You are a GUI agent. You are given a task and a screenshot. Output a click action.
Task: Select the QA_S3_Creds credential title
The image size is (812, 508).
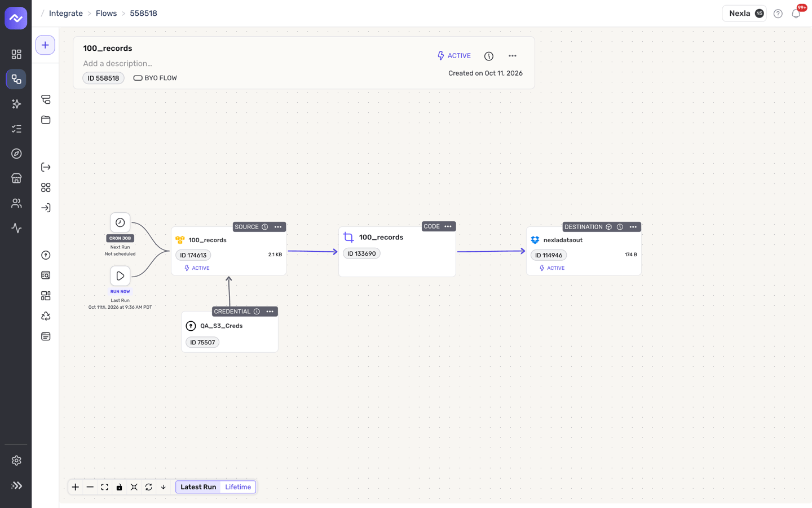pyautogui.click(x=222, y=326)
